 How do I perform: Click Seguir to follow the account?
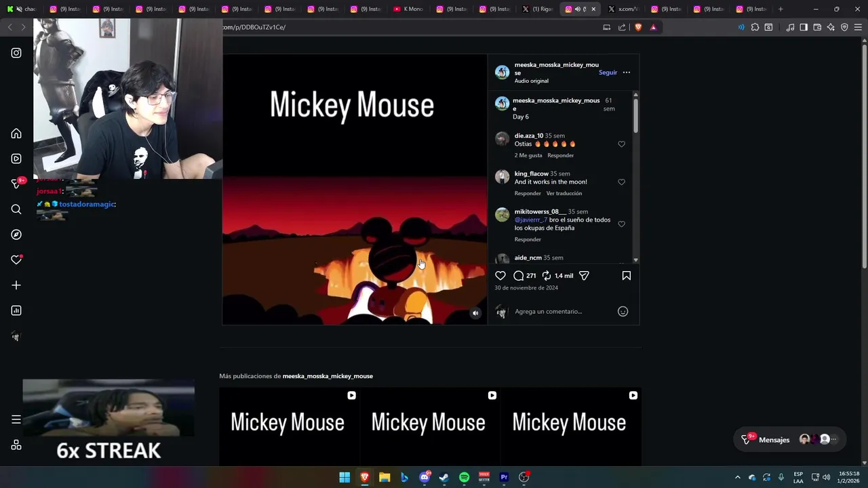tap(608, 73)
